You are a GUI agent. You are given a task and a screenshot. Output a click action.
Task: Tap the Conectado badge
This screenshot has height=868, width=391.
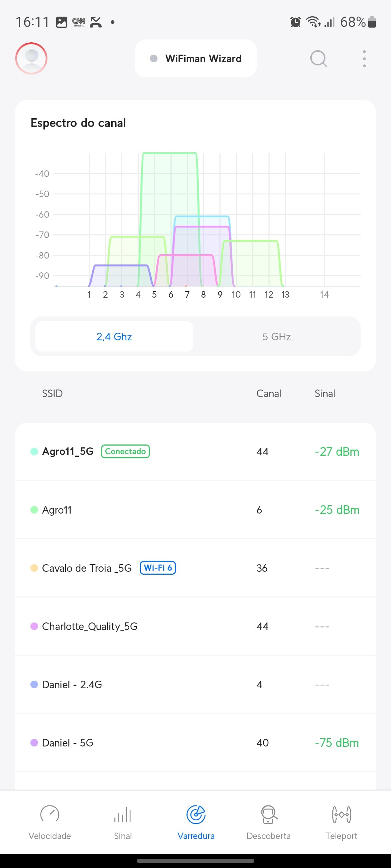tap(125, 451)
